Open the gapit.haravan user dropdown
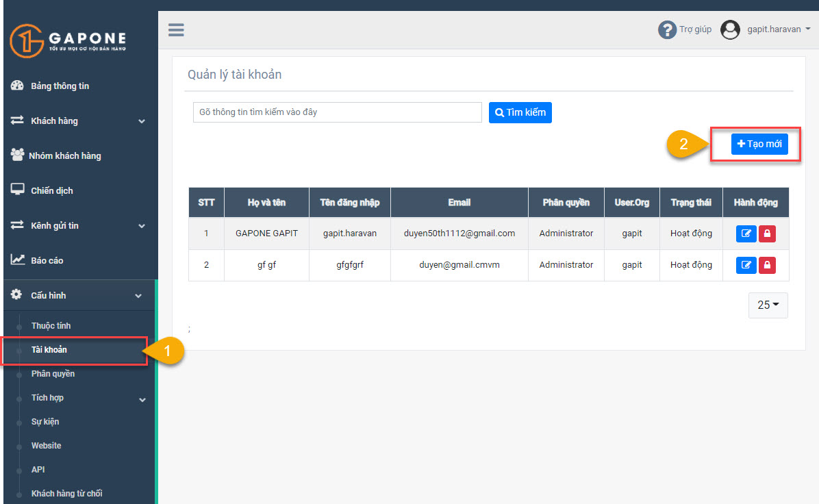This screenshot has width=819, height=504. coord(779,29)
